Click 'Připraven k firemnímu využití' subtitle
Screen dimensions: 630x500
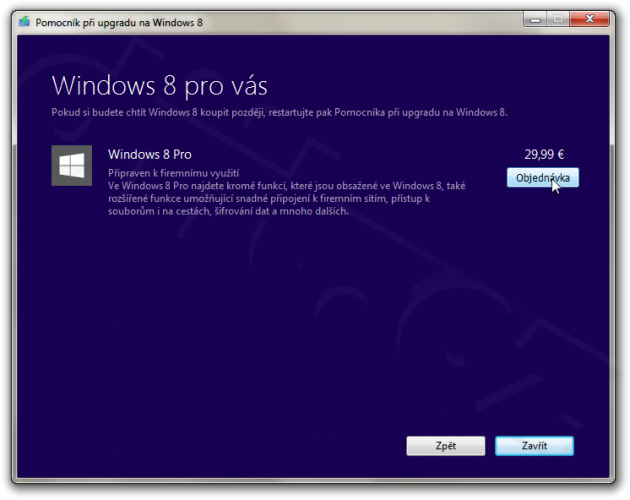[174, 173]
